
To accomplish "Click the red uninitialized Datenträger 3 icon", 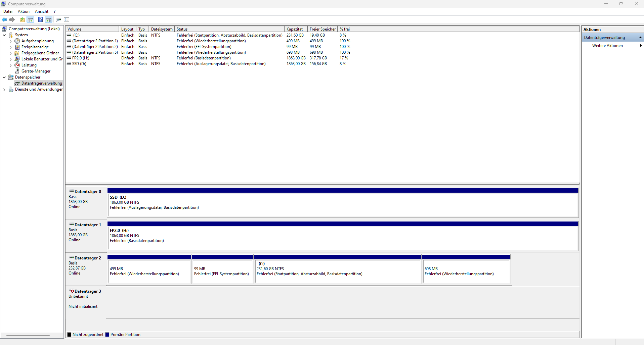I will (72, 291).
